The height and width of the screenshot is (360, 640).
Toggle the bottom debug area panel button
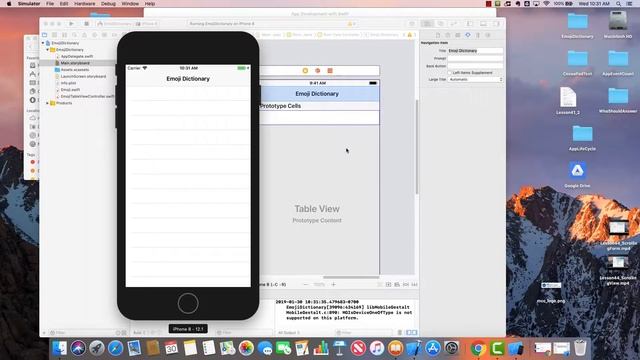pos(483,24)
